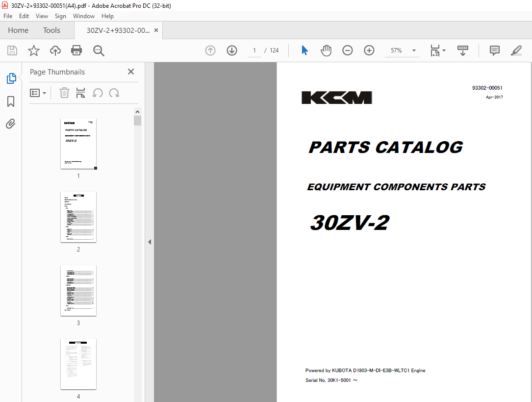The width and height of the screenshot is (532, 402).
Task: Add file to starred favorites
Action: pyautogui.click(x=34, y=50)
